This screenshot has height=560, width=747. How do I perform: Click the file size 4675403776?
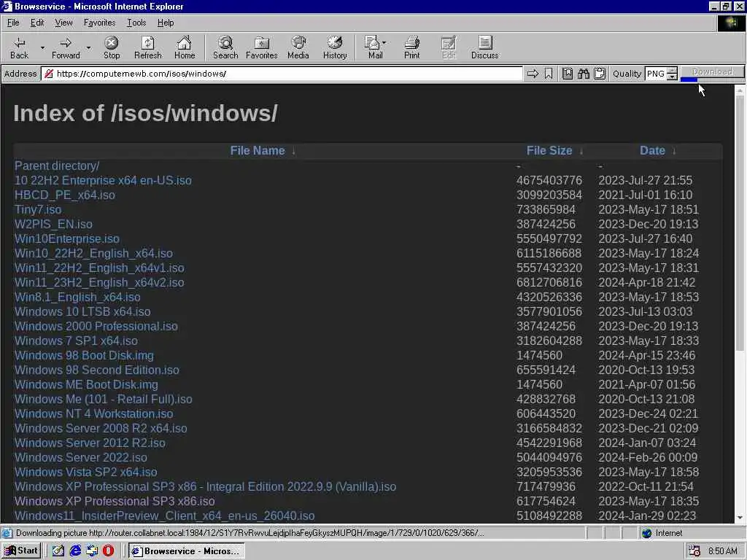click(x=549, y=181)
